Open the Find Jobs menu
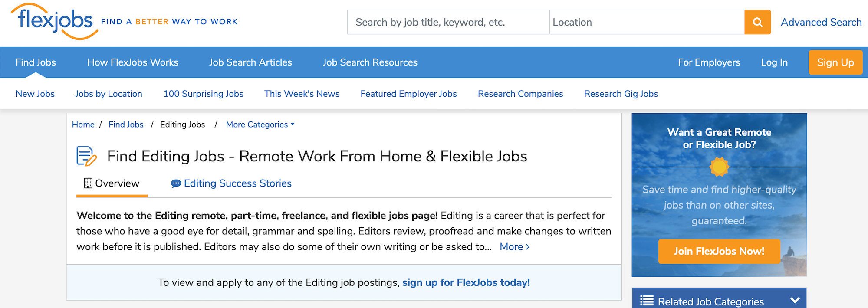 [36, 62]
